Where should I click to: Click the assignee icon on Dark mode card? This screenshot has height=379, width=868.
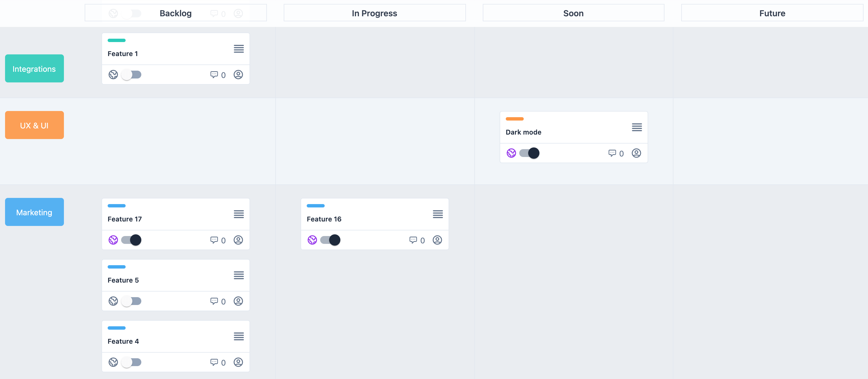[x=636, y=153]
